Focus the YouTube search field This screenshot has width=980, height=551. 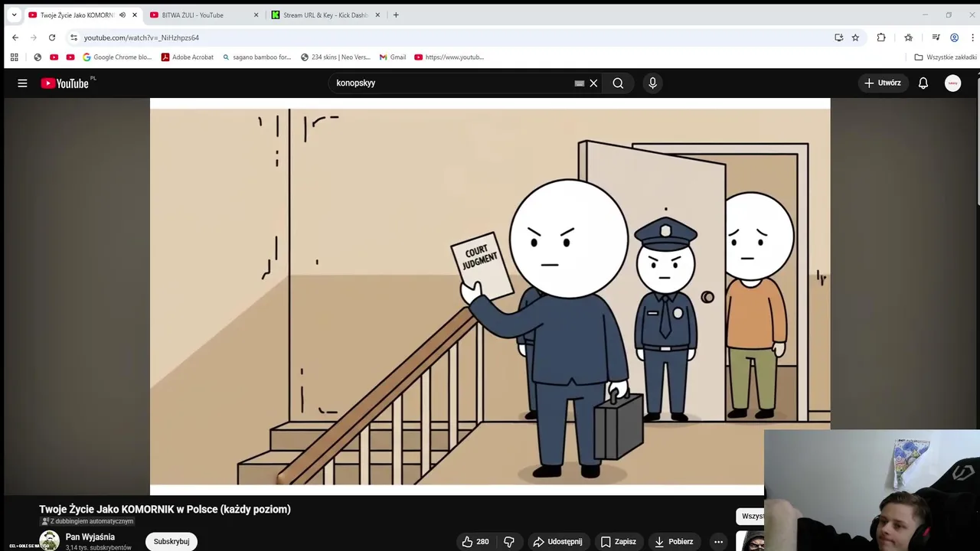tap(453, 83)
